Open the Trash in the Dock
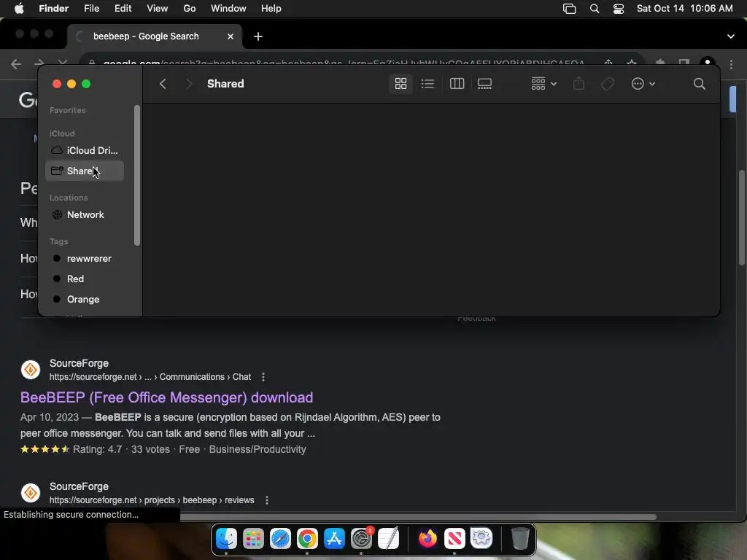Viewport: 747px width, 560px height. pos(519,539)
